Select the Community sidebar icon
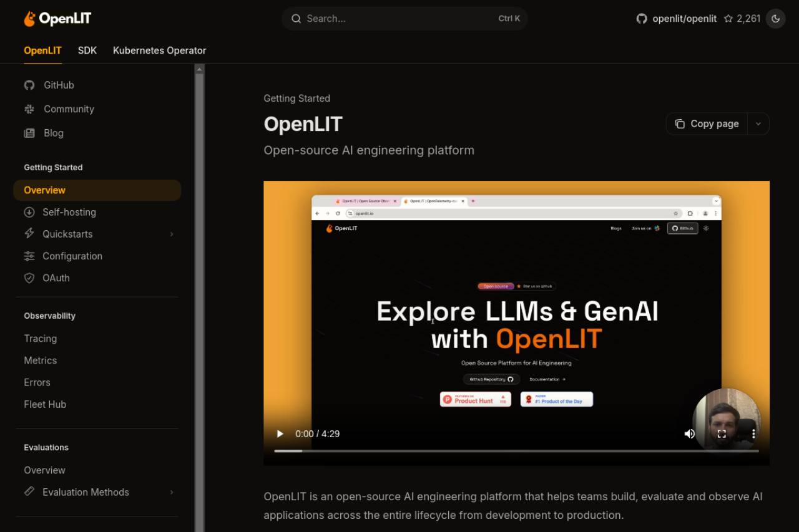Image resolution: width=799 pixels, height=532 pixels. [29, 109]
